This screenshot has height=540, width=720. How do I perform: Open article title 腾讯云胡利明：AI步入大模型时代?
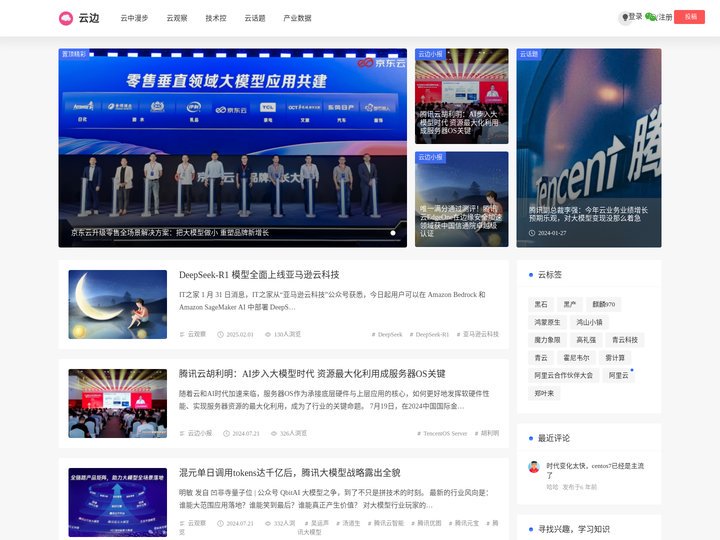[312, 374]
